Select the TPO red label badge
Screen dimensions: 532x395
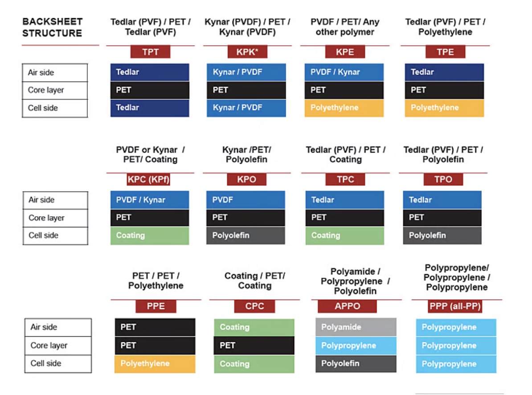(x=443, y=179)
